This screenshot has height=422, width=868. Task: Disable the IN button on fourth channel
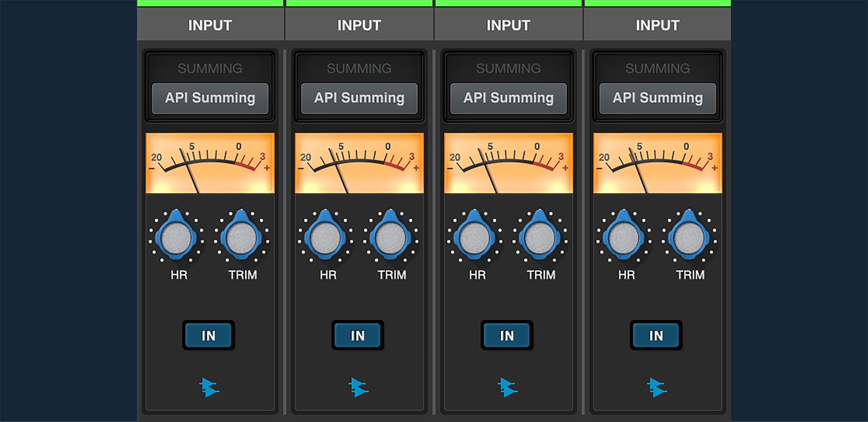(656, 335)
